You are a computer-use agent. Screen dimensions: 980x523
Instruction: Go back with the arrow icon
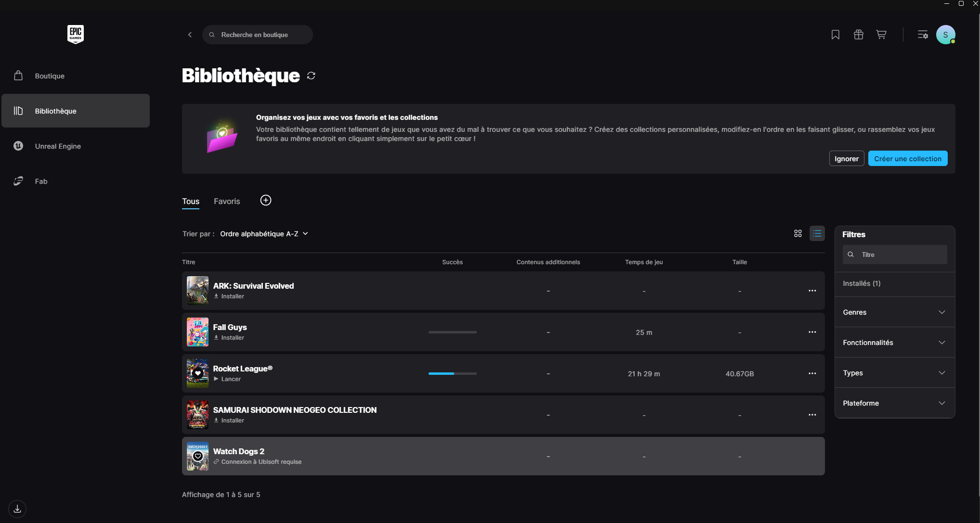tap(190, 35)
